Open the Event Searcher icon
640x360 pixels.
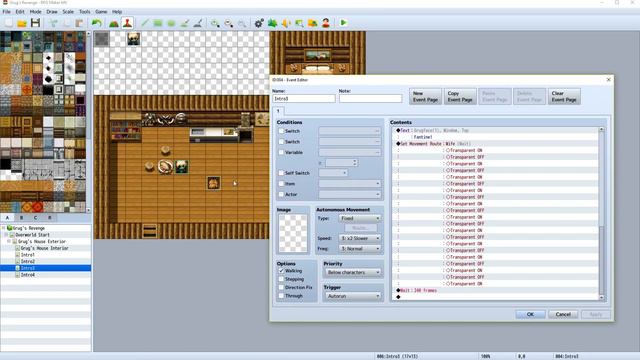click(299, 23)
